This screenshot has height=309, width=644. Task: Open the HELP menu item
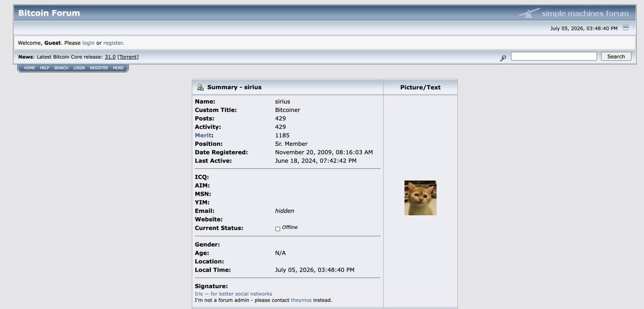(45, 68)
